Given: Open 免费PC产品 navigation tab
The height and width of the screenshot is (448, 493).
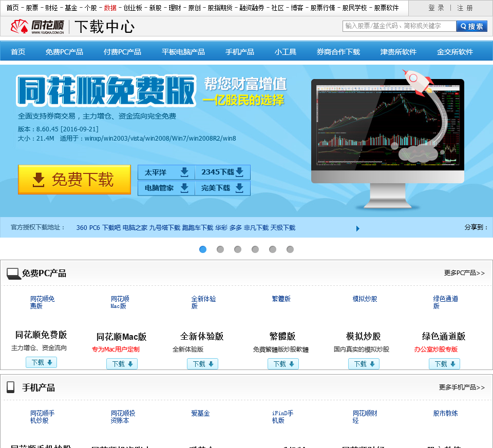Looking at the screenshot, I should 64,52.
